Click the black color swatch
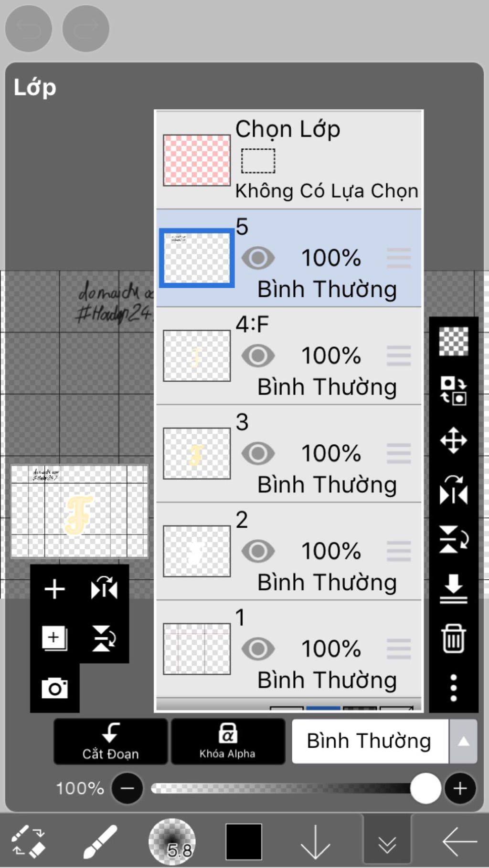 pos(244,842)
